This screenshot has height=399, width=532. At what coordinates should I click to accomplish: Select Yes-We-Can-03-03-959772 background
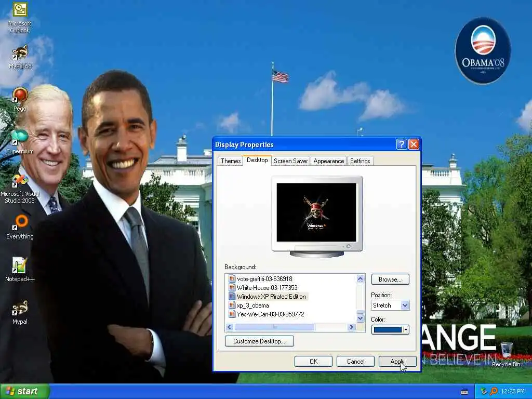pos(270,314)
